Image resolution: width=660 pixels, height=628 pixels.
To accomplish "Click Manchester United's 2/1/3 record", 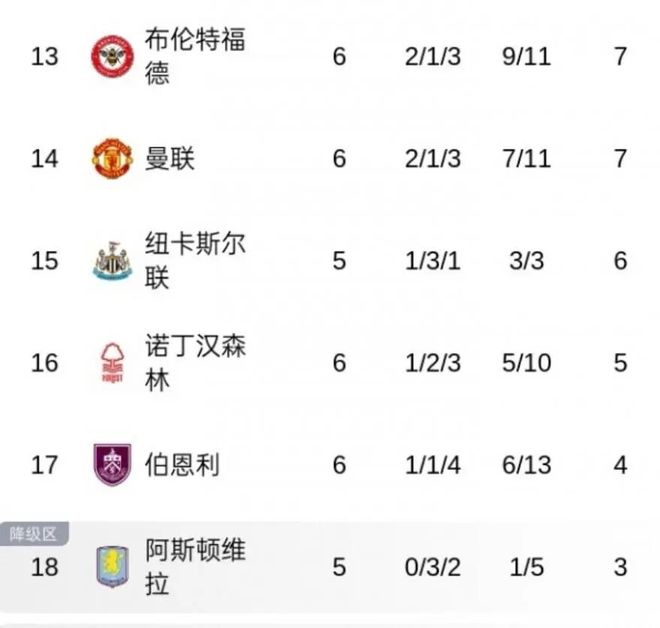I will pos(433,158).
